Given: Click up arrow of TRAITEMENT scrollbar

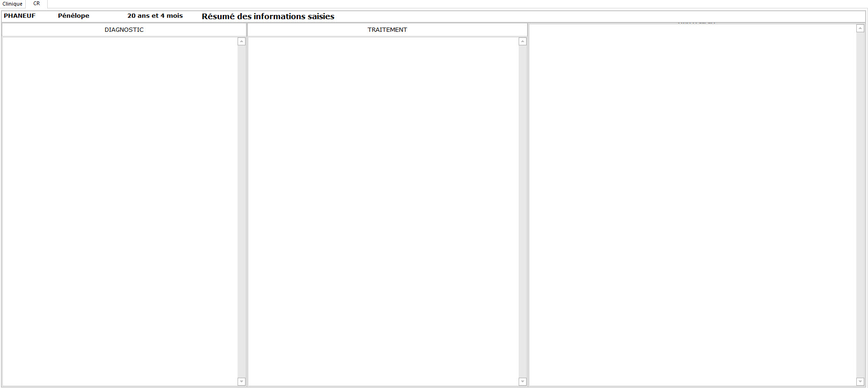Looking at the screenshot, I should [x=523, y=42].
